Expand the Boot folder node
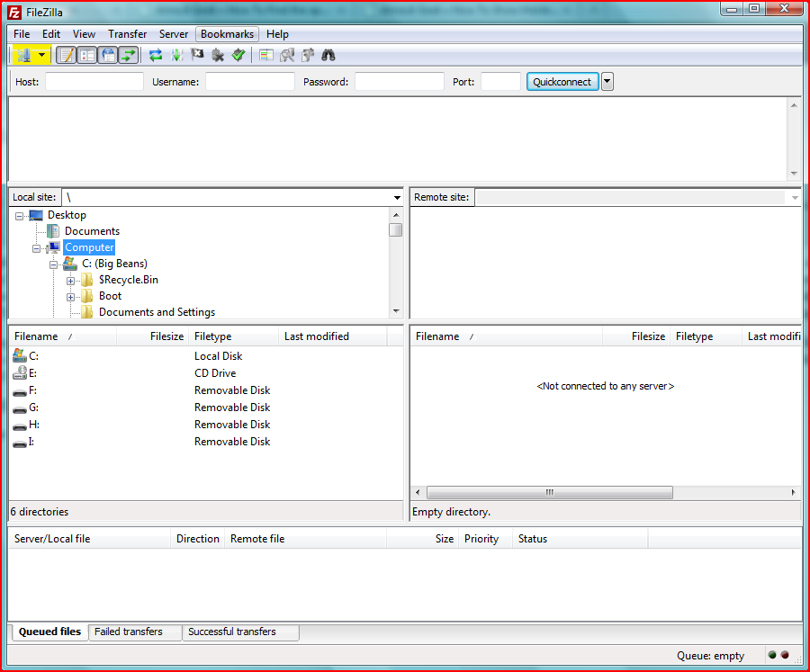This screenshot has width=810, height=672. click(70, 297)
